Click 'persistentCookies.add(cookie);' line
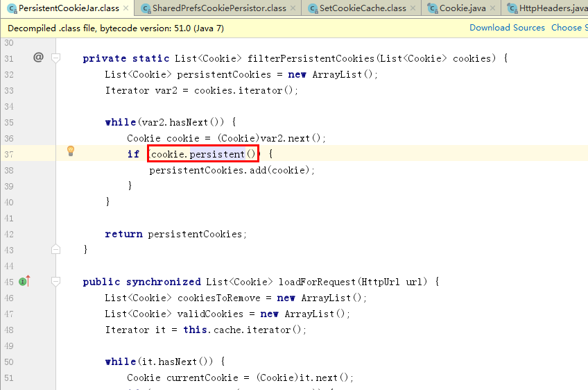 232,170
